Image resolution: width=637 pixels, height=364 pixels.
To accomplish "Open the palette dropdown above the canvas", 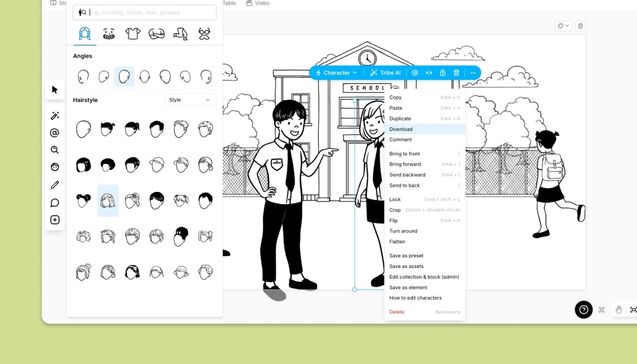I will [x=564, y=26].
